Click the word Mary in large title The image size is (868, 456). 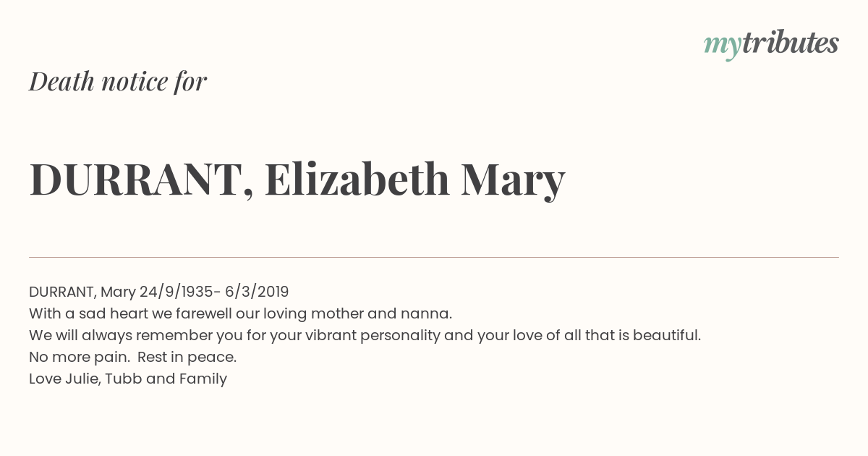click(513, 182)
